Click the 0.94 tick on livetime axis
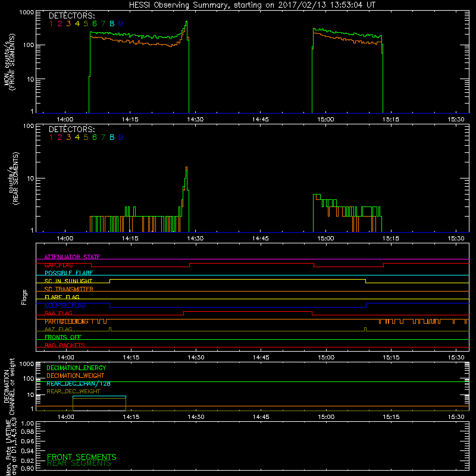476x476 pixels. 27,450
